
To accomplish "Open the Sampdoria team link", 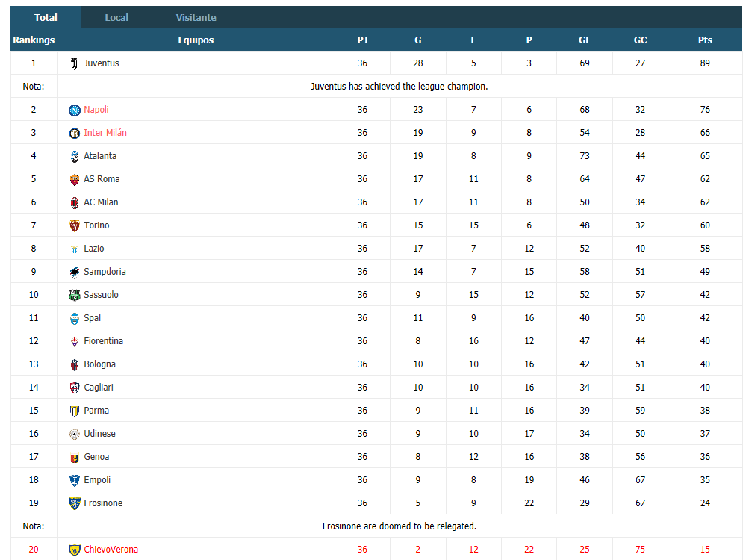I will (105, 271).
